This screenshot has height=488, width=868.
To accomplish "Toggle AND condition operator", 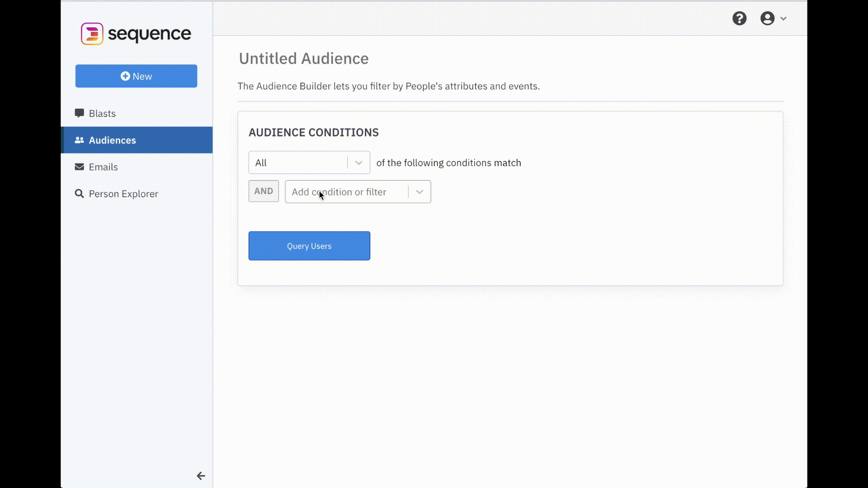I will pyautogui.click(x=264, y=191).
